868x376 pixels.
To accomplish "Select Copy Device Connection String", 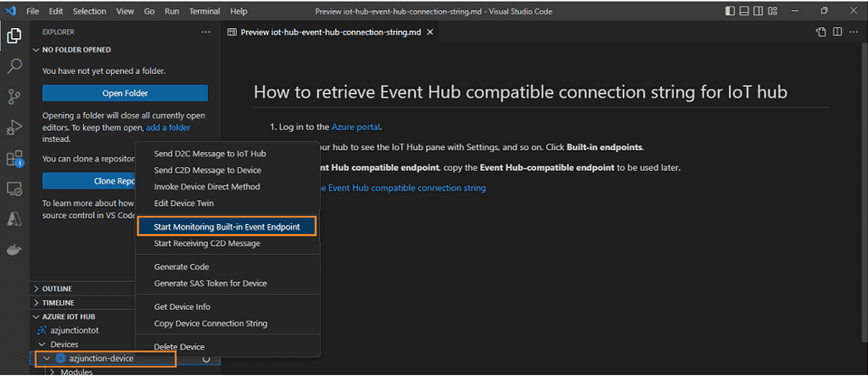I will click(228, 324).
